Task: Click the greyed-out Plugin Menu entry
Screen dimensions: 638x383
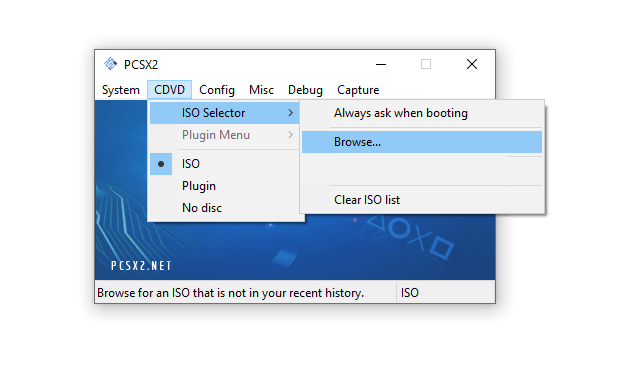Action: (x=225, y=135)
